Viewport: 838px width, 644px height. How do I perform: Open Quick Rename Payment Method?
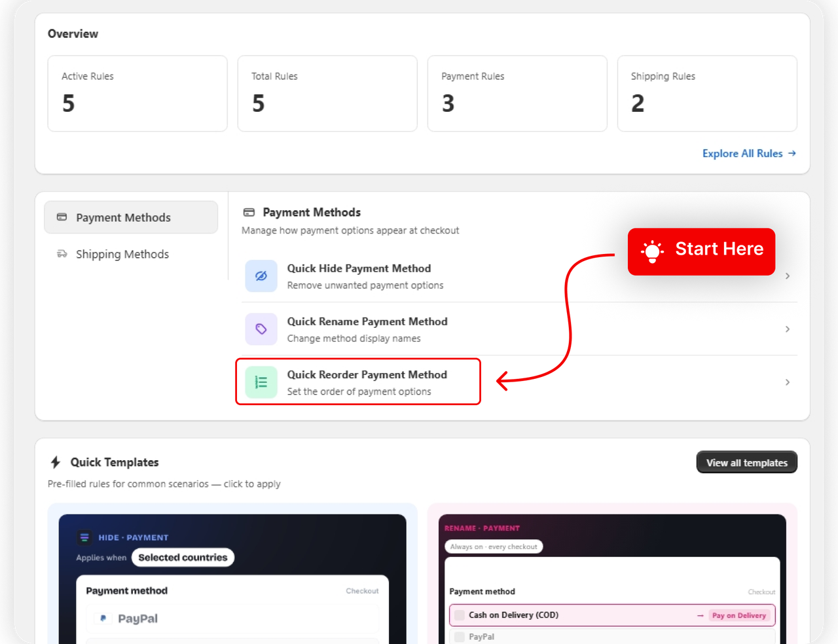click(519, 329)
